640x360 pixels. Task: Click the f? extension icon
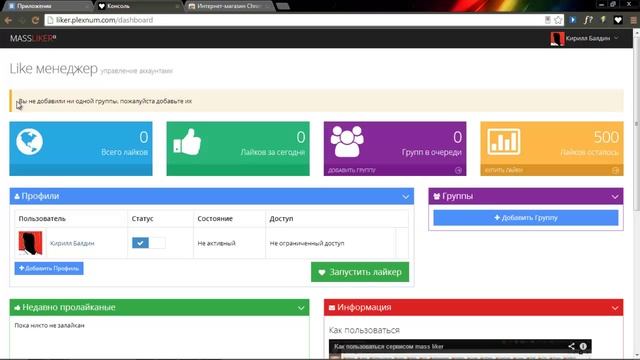click(x=588, y=20)
